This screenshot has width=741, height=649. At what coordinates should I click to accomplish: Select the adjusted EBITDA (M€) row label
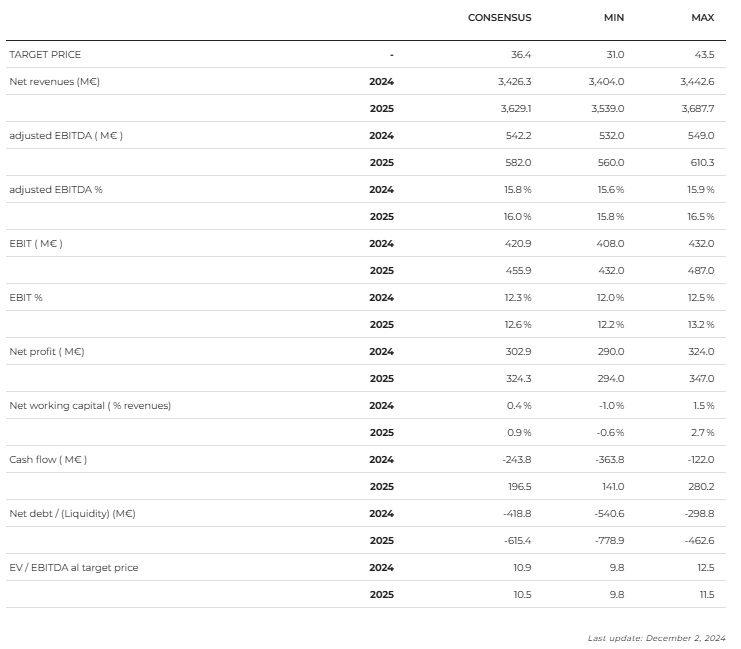[x=66, y=135]
